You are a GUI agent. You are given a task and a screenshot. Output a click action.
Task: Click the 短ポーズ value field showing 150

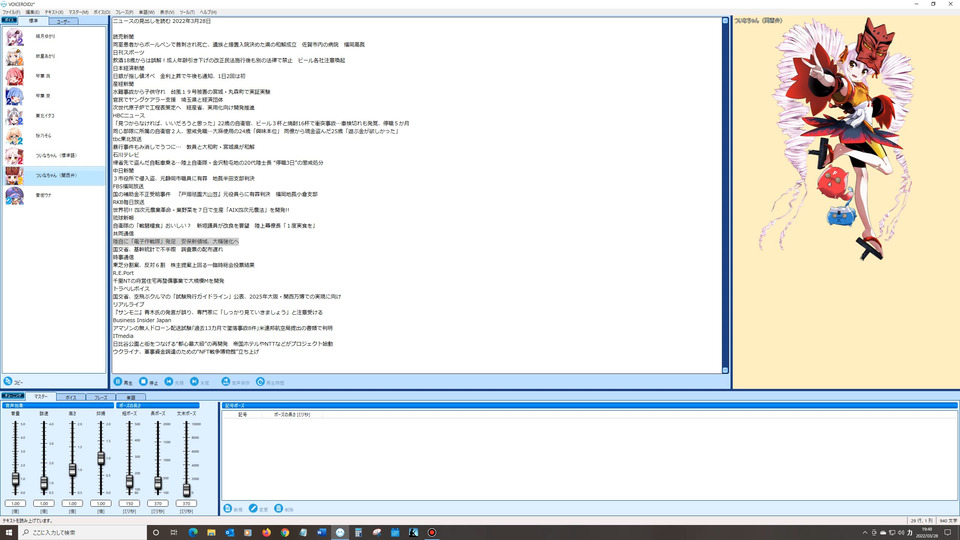pos(129,503)
